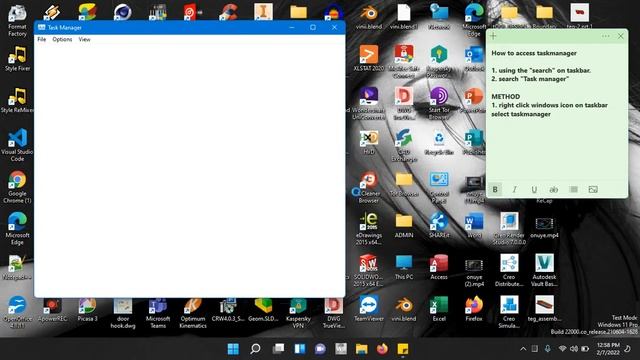Viewport: 640px width, 360px height.
Task: Toggle bullet list in the sticky note
Action: [573, 189]
